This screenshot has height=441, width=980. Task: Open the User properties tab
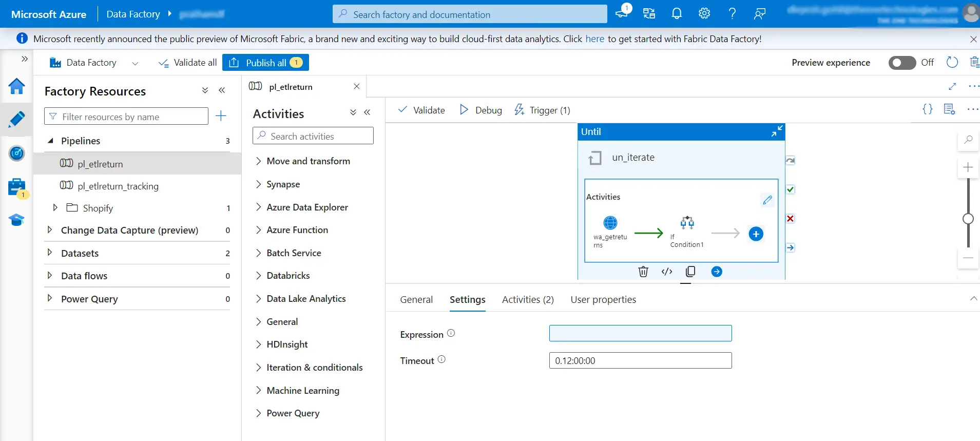coord(603,299)
